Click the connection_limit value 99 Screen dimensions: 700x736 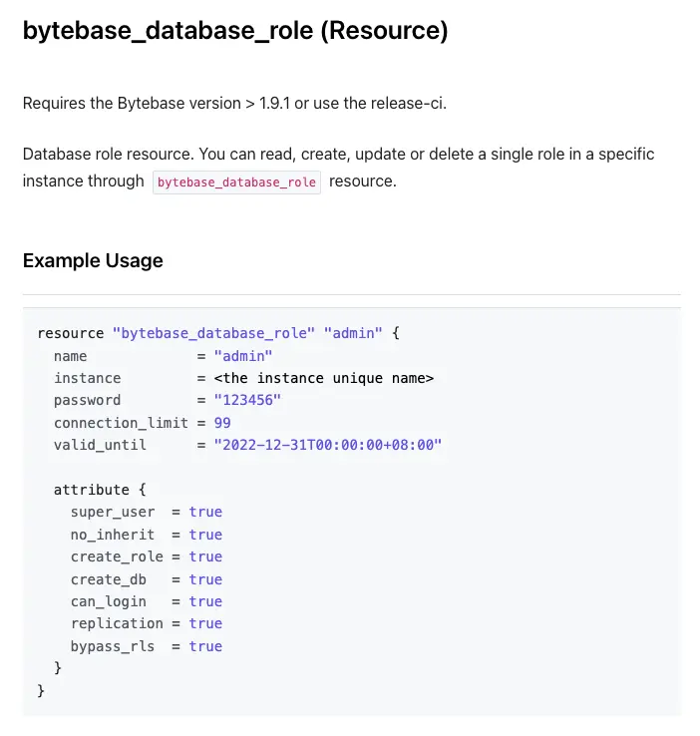coord(222,423)
